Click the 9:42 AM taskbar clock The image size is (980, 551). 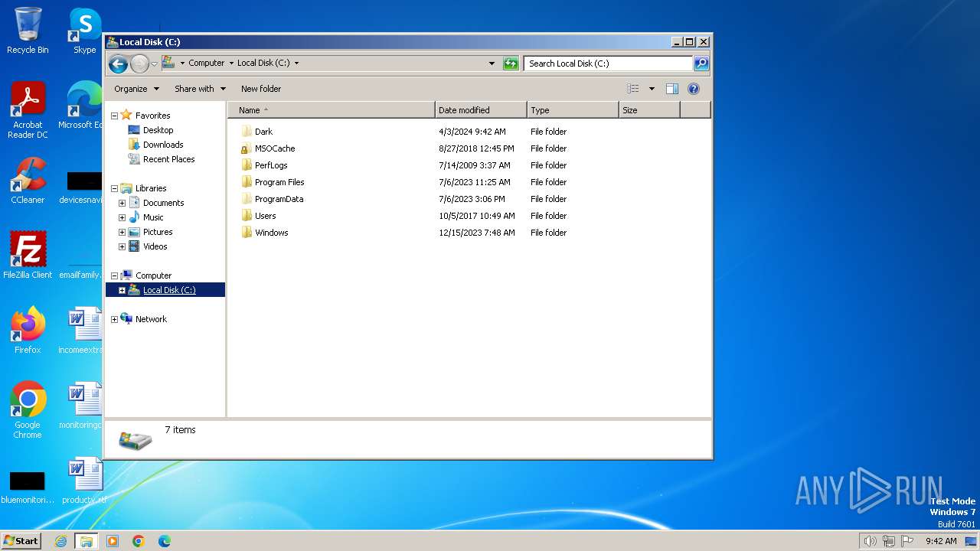click(x=941, y=541)
